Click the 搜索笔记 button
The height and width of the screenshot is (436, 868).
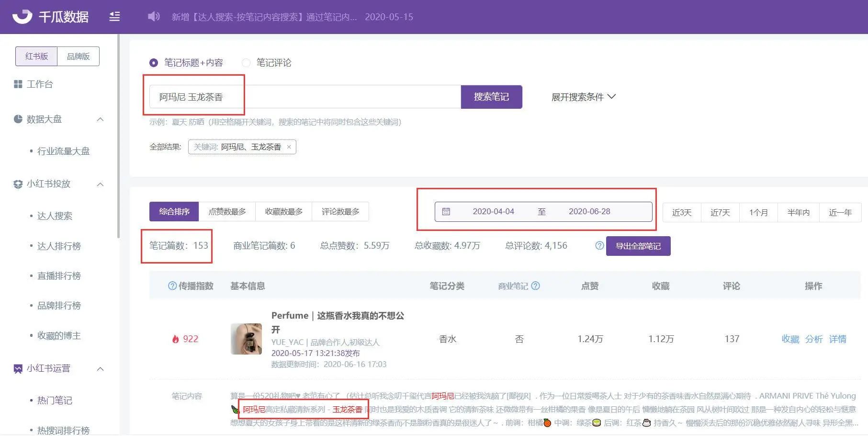pyautogui.click(x=491, y=97)
